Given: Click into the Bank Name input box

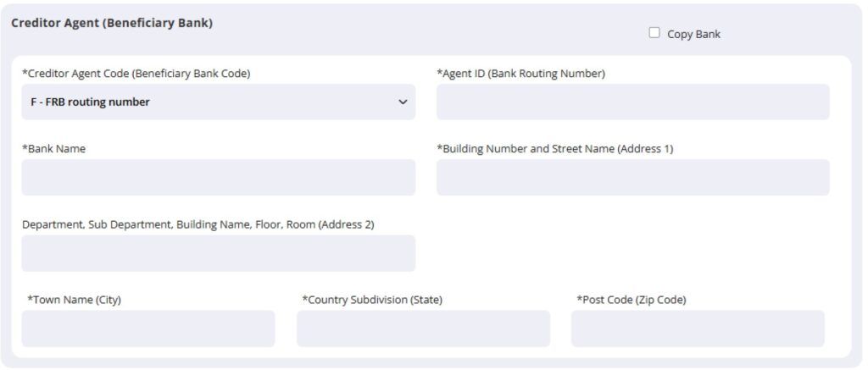Looking at the screenshot, I should click(x=218, y=177).
